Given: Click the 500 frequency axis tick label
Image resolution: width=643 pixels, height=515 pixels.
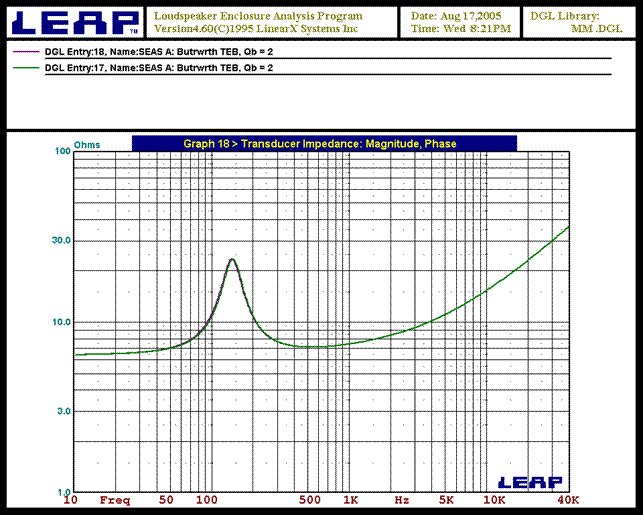Looking at the screenshot, I should tap(310, 499).
